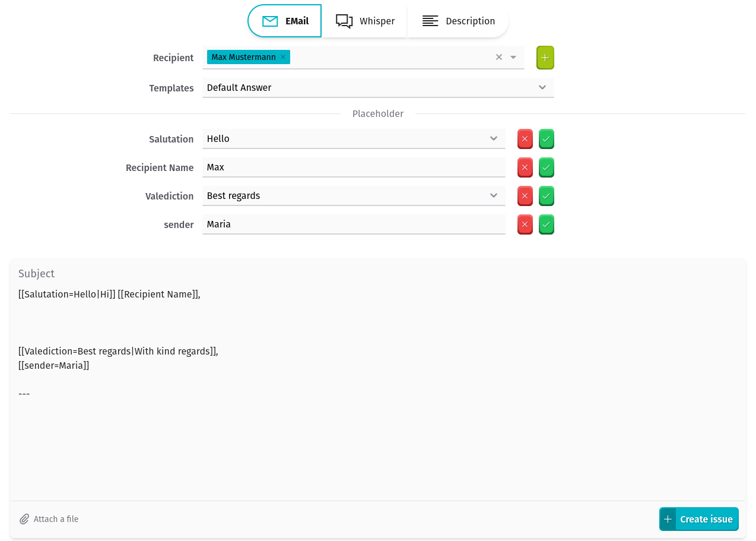
Task: Attach a file
Action: pyautogui.click(x=49, y=519)
